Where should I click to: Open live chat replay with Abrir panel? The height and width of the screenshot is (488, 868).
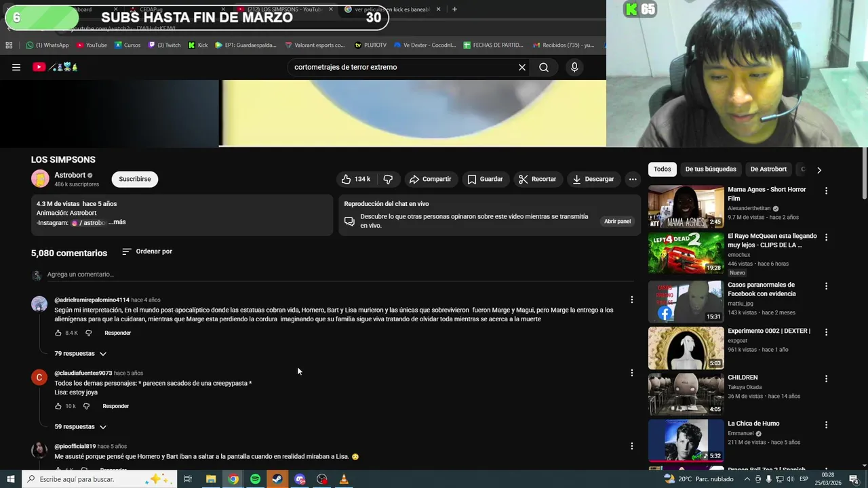coord(617,221)
